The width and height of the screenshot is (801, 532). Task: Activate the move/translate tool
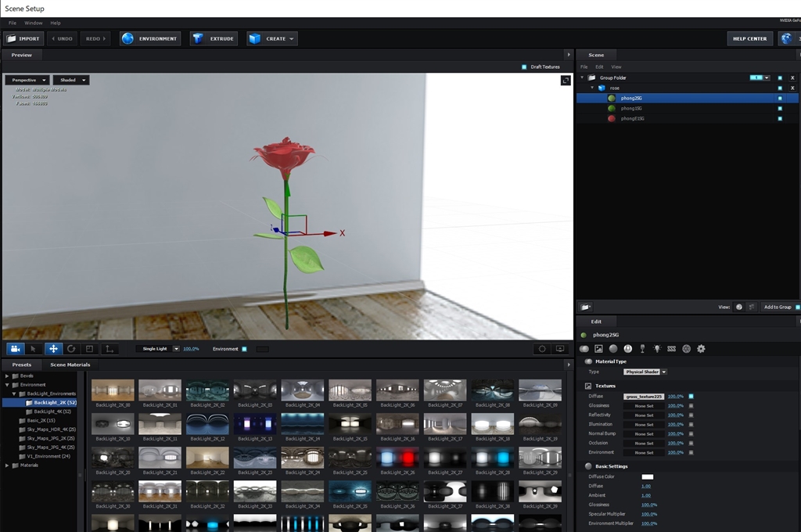coord(52,349)
